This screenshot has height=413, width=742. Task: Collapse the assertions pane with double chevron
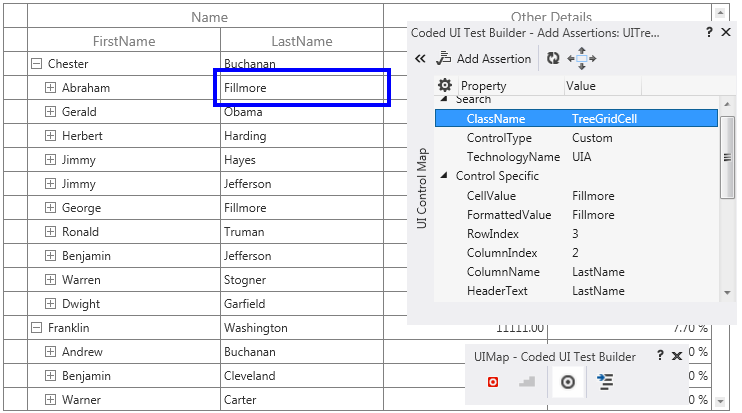(420, 59)
